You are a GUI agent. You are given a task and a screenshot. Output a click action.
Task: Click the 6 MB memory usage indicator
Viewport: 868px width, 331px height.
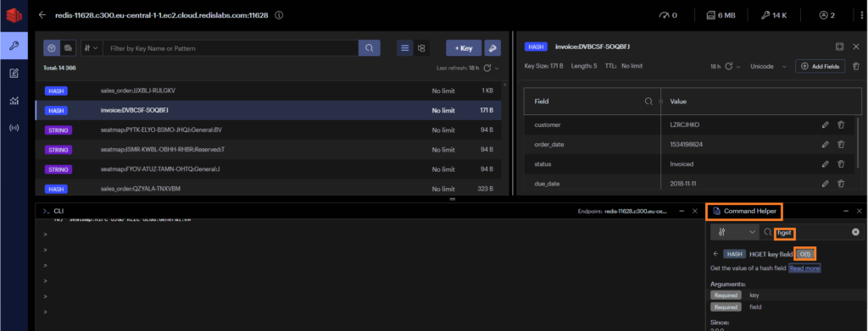(721, 15)
